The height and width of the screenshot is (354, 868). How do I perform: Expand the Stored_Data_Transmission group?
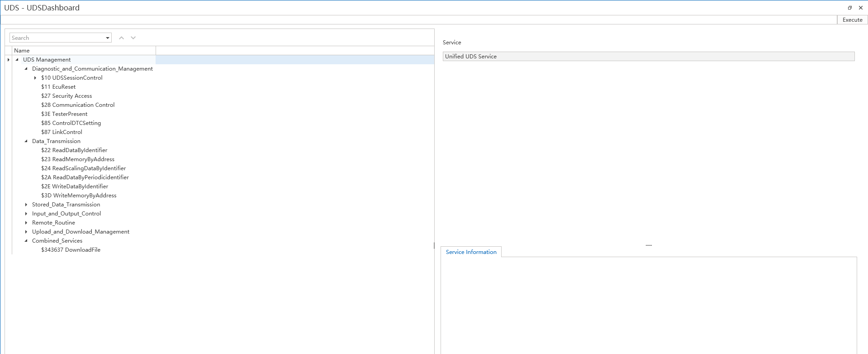point(26,205)
